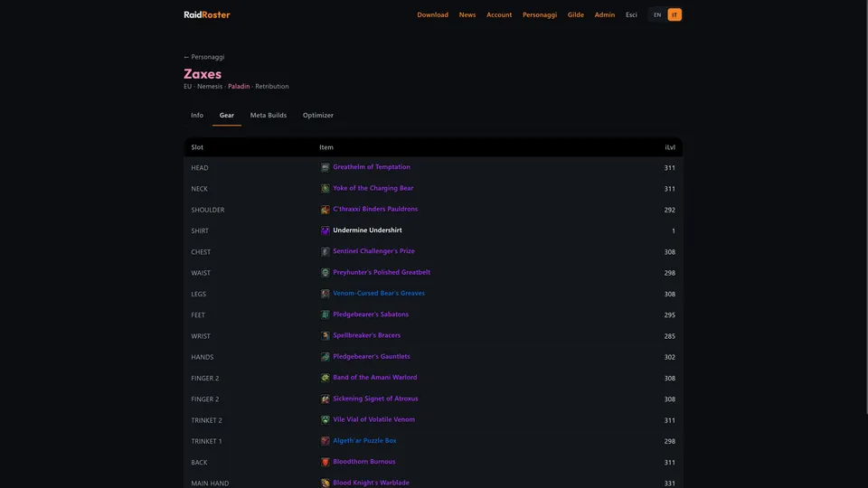Screen dimensions: 868x488
Task: Click the SHOULDER slot label
Action: coord(208,210)
